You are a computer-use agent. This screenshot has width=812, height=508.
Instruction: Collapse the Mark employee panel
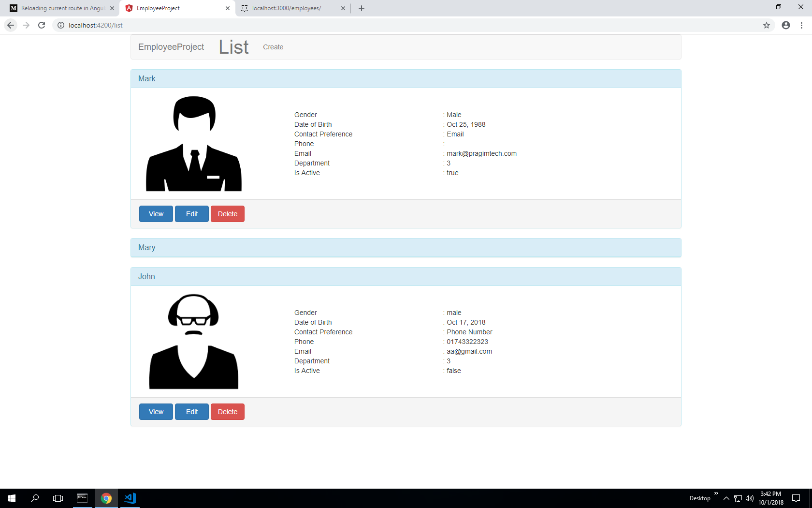pyautogui.click(x=146, y=78)
